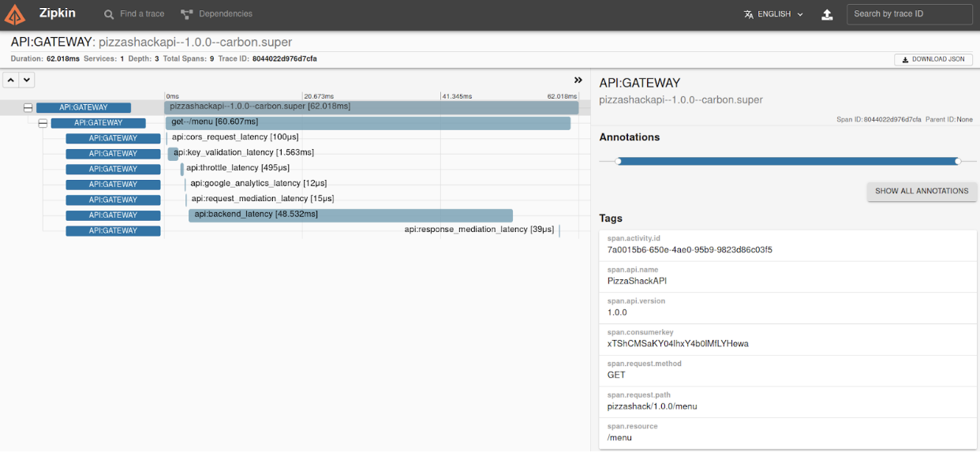The height and width of the screenshot is (456, 980).
Task: Collapse the get--/menu span tree node
Action: (43, 123)
